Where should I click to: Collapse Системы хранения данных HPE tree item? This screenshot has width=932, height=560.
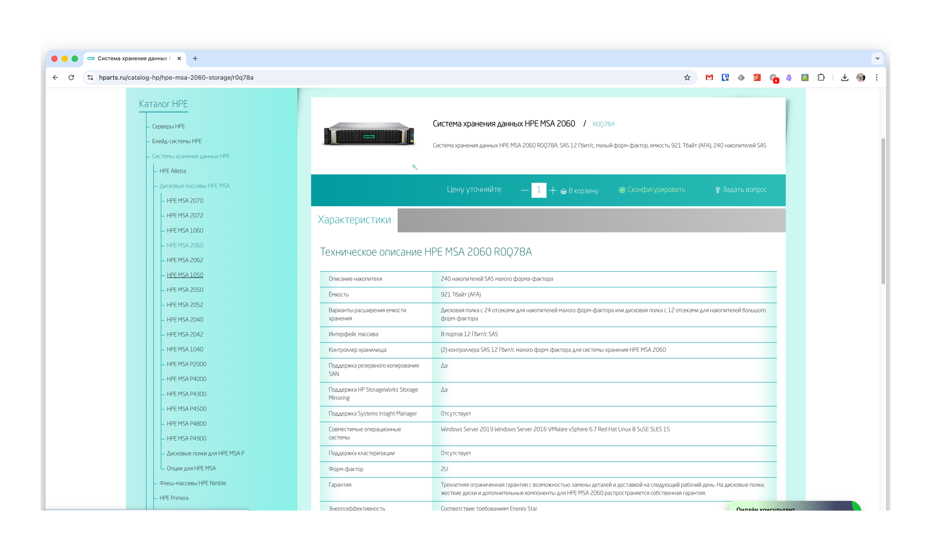tap(191, 156)
